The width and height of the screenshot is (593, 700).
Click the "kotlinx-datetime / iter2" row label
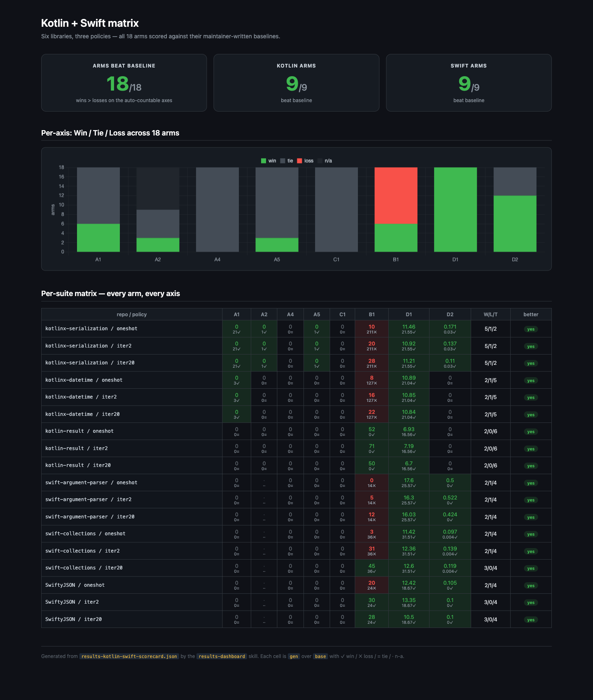(x=81, y=397)
